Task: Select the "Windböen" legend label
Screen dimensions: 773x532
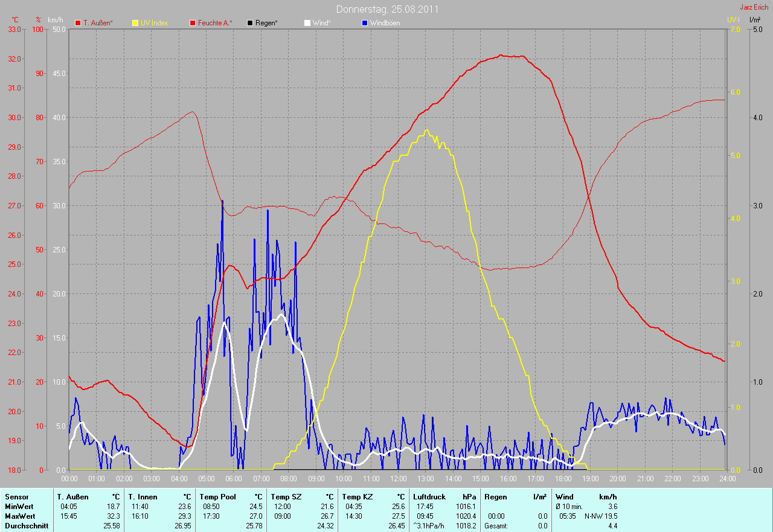Action: coord(385,23)
